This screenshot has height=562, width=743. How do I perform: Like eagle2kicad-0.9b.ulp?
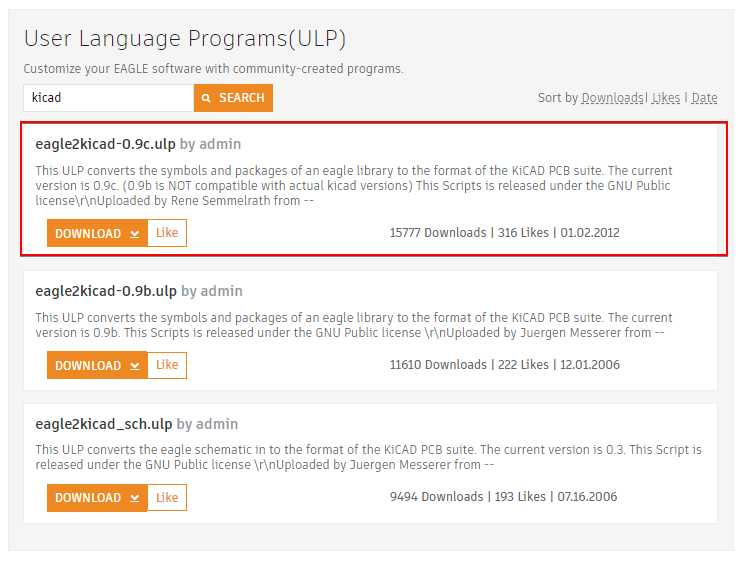(x=167, y=365)
